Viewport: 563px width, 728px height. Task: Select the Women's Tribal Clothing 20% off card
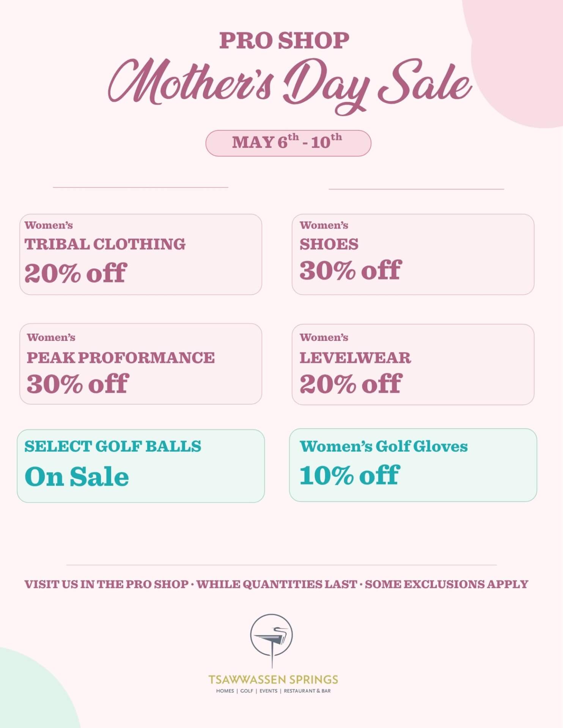coord(141,254)
